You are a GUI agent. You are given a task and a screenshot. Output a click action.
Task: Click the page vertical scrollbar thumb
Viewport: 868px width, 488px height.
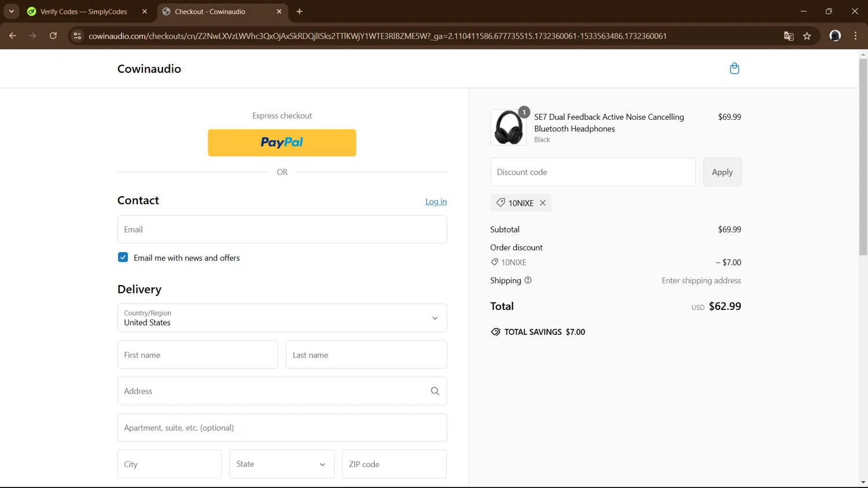[x=863, y=157]
